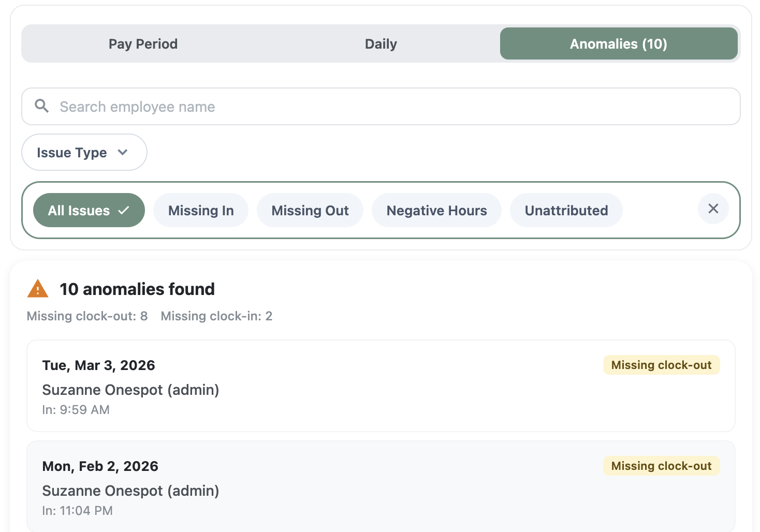Click the checkmark inside All Issues chip

click(x=124, y=210)
